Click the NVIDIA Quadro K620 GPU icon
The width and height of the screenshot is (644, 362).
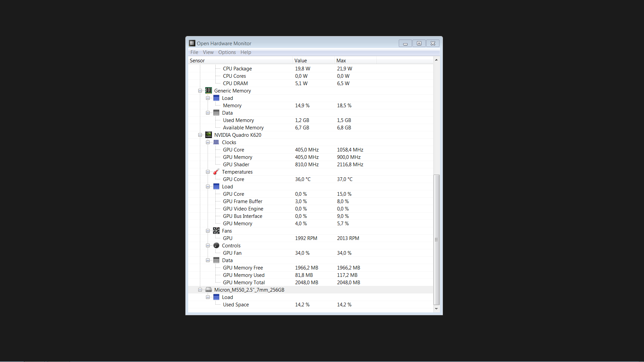click(209, 135)
